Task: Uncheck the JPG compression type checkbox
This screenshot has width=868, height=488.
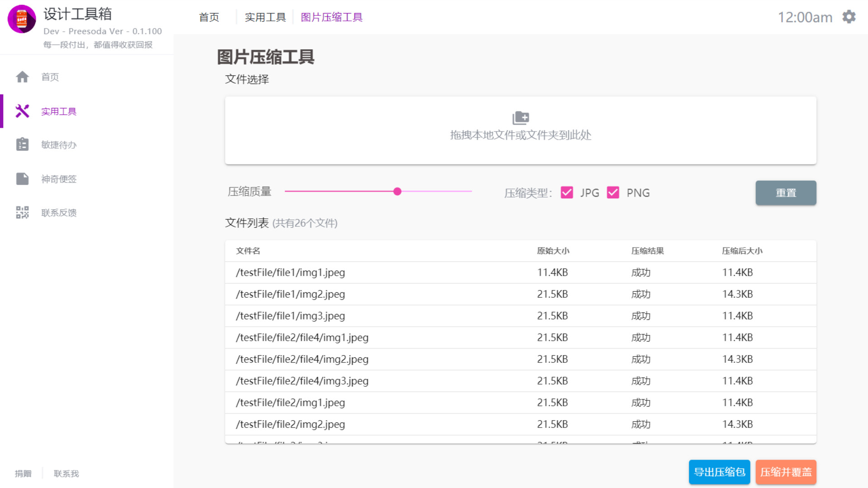Action: click(566, 192)
